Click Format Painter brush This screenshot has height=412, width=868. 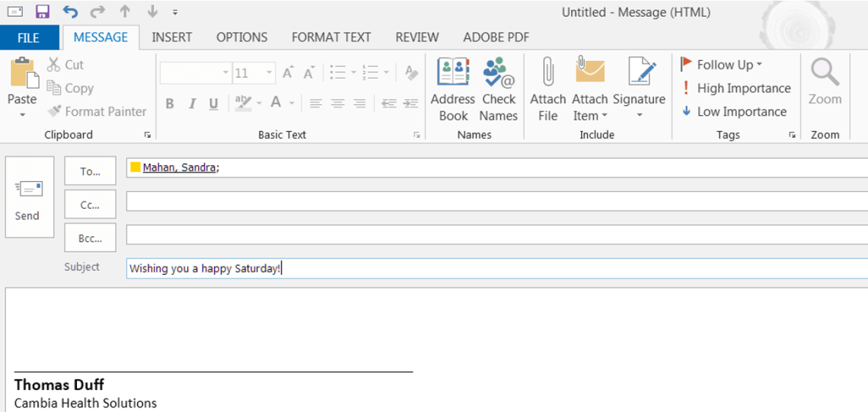pyautogui.click(x=97, y=111)
